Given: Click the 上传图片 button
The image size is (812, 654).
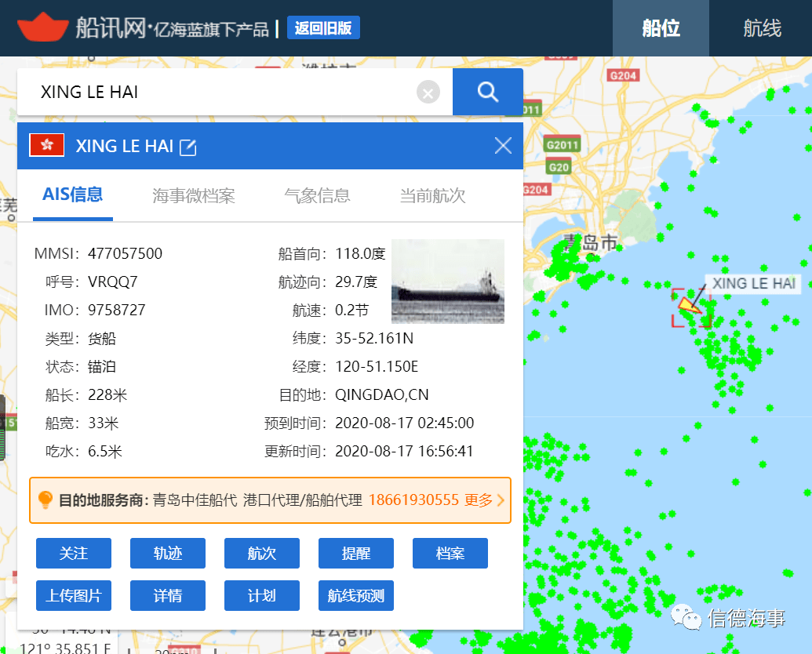Looking at the screenshot, I should coord(74,595).
